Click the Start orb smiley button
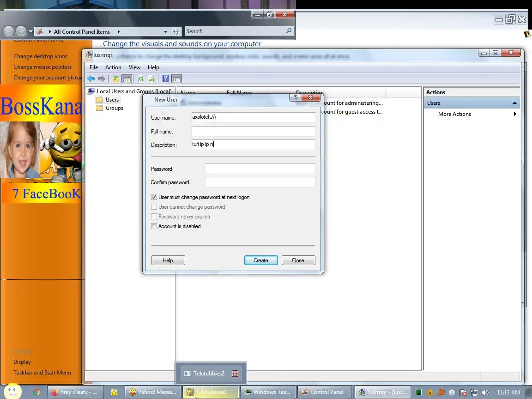 pos(12,391)
